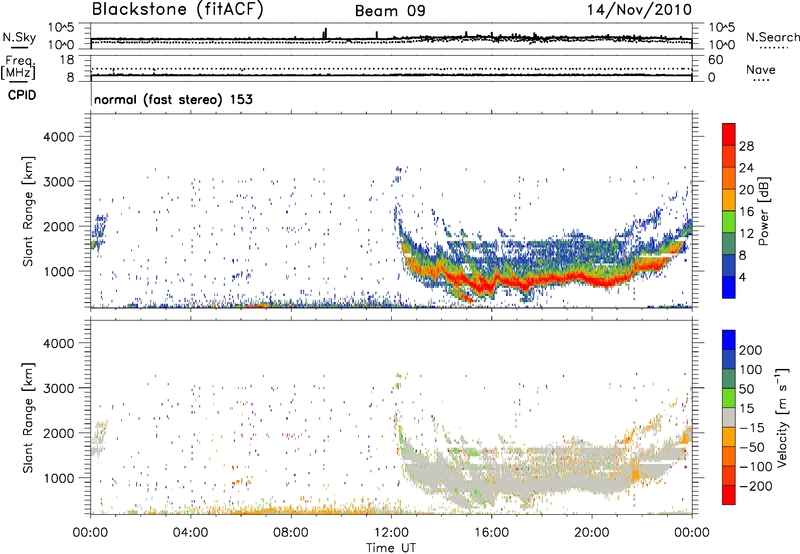Click the date '14/Nov/2010'

(x=639, y=10)
